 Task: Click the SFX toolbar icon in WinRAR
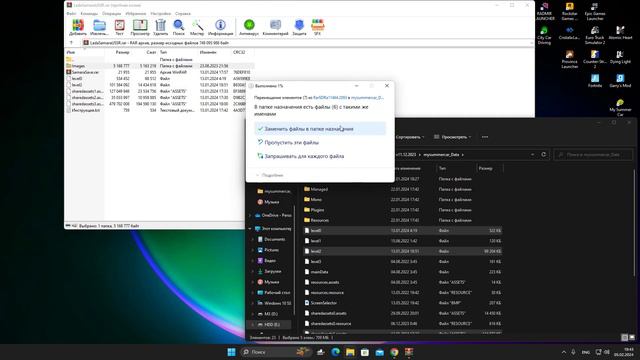click(x=318, y=27)
